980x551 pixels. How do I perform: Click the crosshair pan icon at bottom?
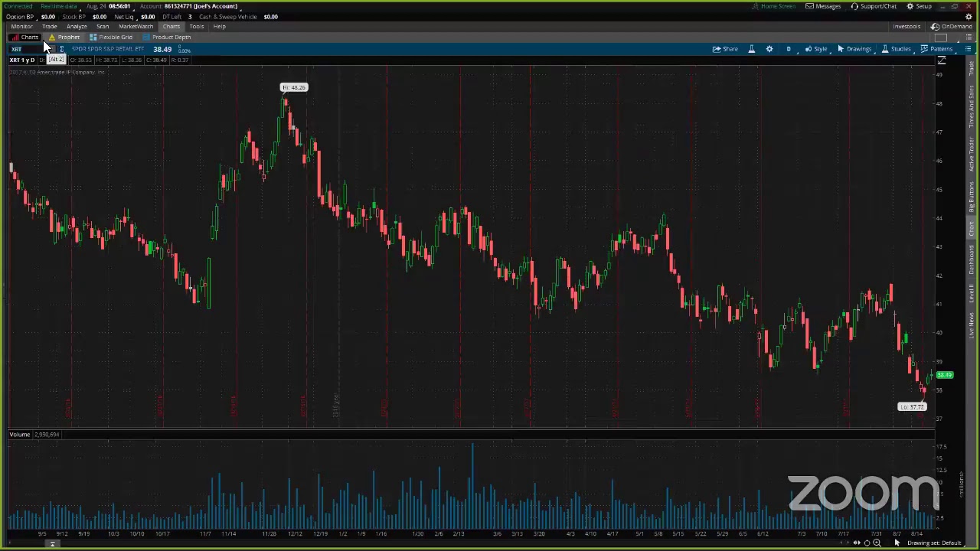point(867,543)
